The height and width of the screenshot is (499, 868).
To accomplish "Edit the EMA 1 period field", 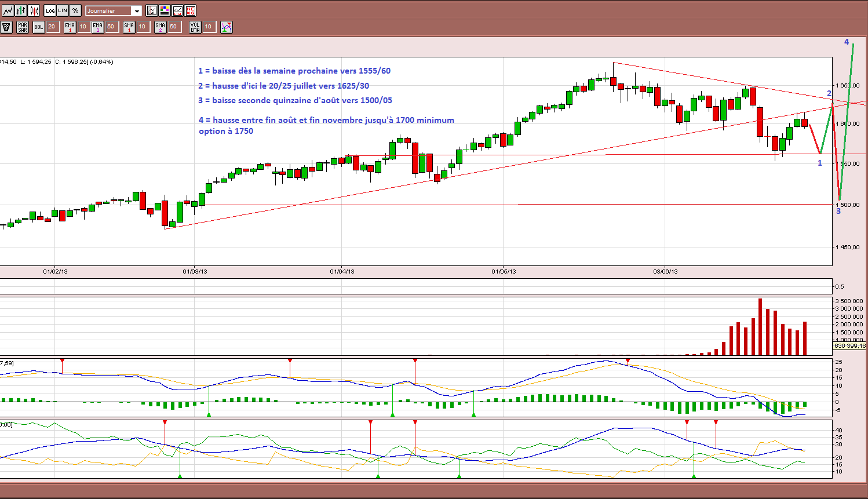I will (x=83, y=27).
